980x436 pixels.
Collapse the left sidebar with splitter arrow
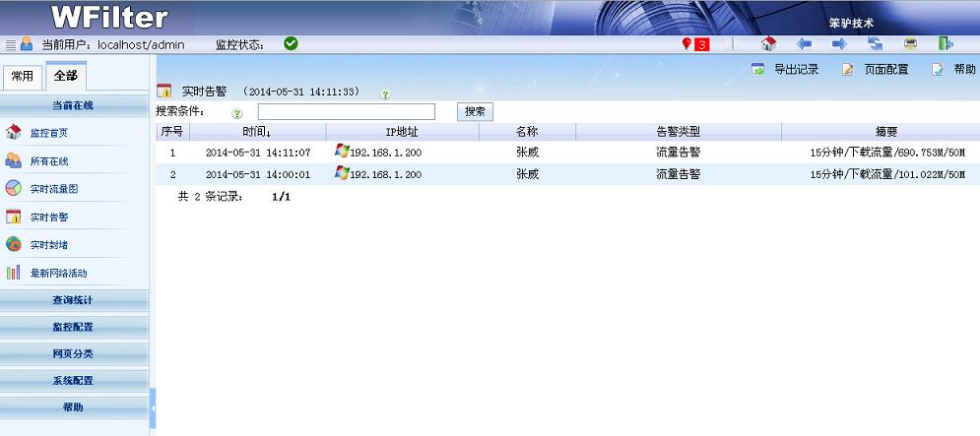point(153,406)
